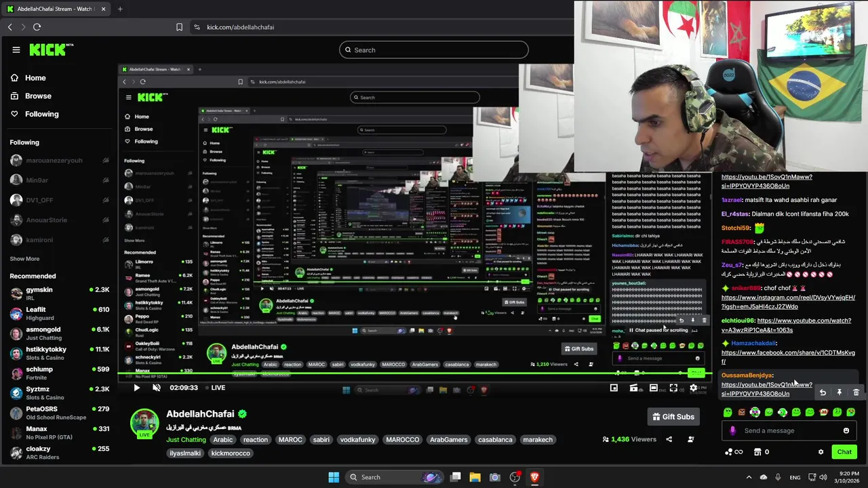Click the browser back arrow
The height and width of the screenshot is (488, 868).
pyautogui.click(x=9, y=27)
